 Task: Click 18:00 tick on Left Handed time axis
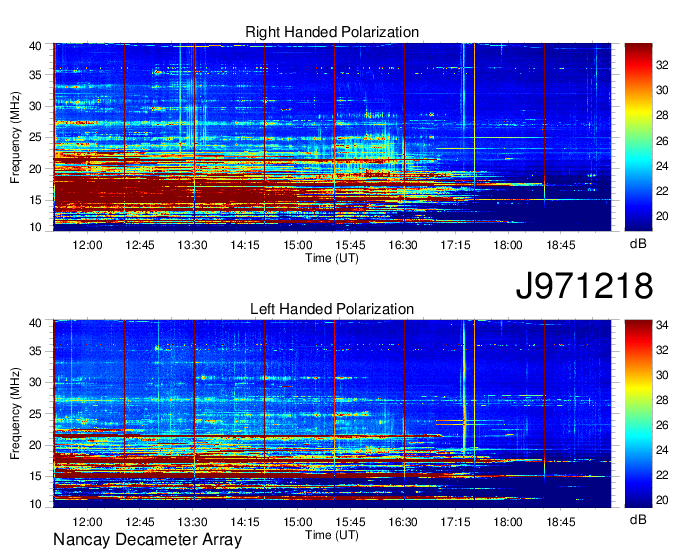[x=508, y=522]
